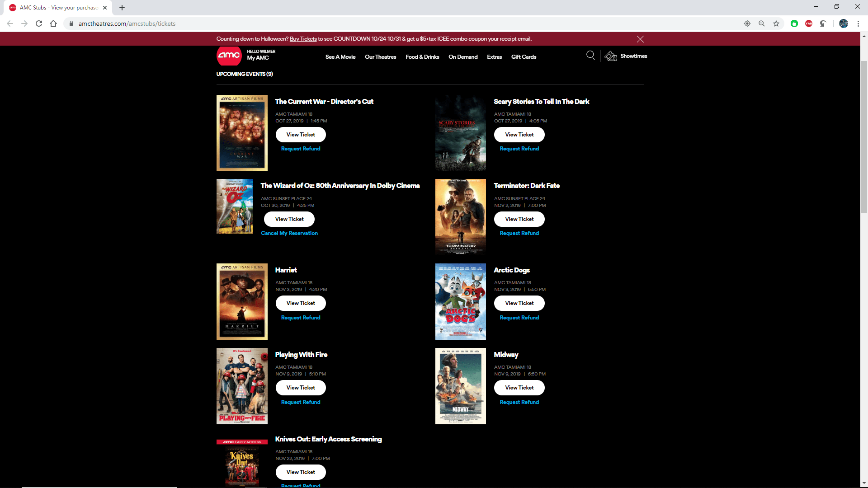View ticket for Terminator: Dark Fate
Screen dimensions: 868x488
click(519, 219)
